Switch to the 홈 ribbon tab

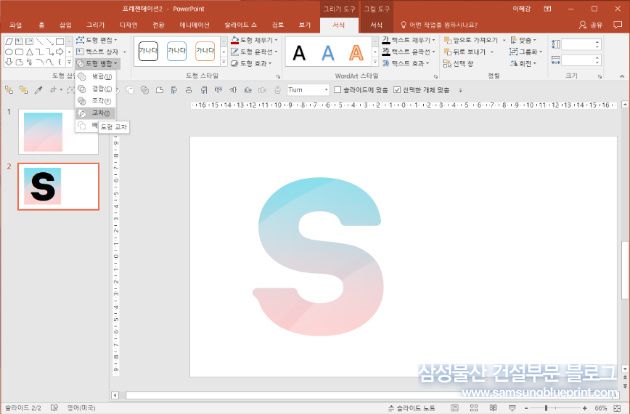pyautogui.click(x=41, y=25)
